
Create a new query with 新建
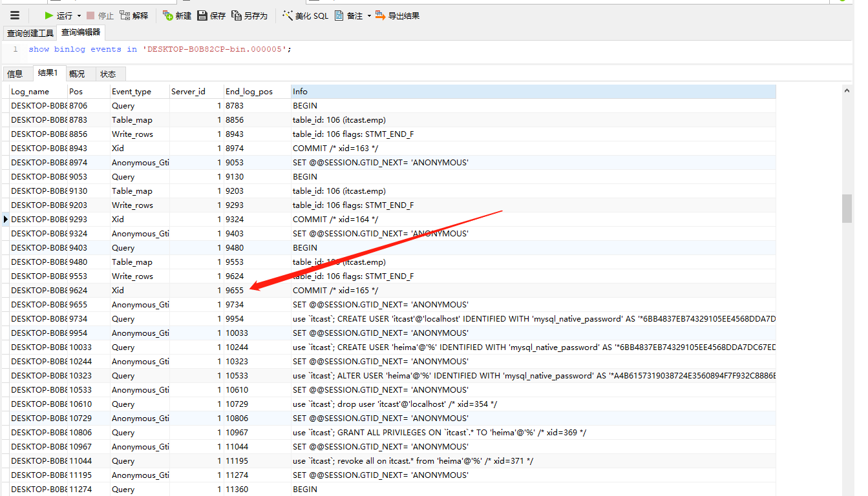click(x=177, y=15)
